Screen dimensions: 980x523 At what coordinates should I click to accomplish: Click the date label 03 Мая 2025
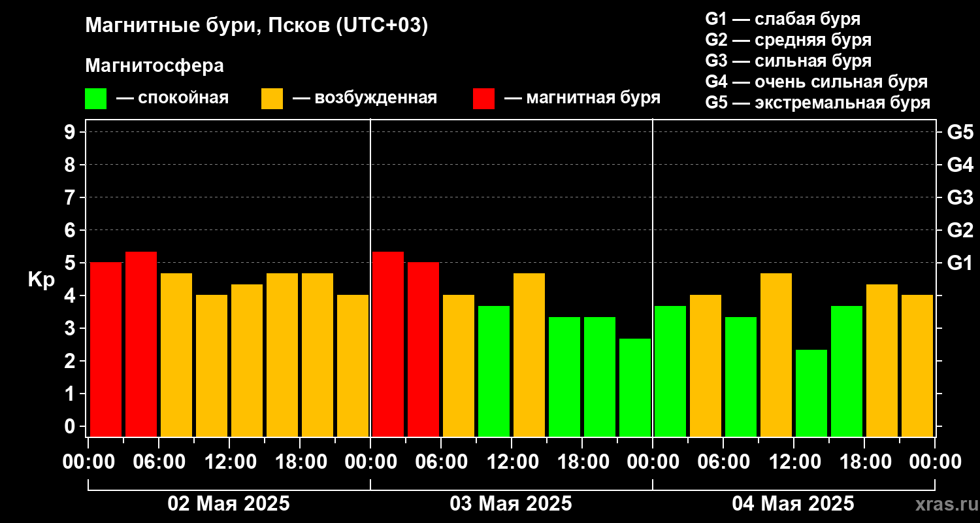pyautogui.click(x=511, y=504)
